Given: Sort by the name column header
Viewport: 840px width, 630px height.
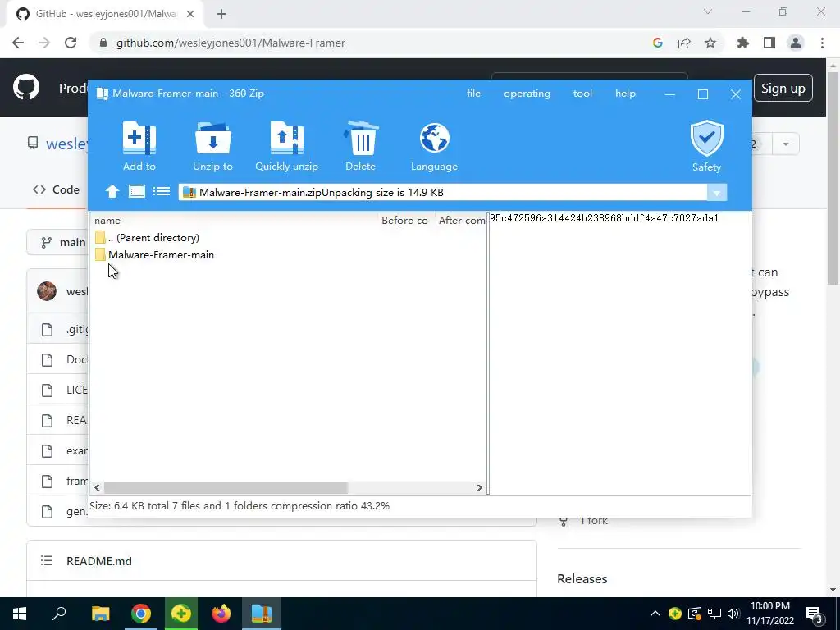Looking at the screenshot, I should 107,220.
